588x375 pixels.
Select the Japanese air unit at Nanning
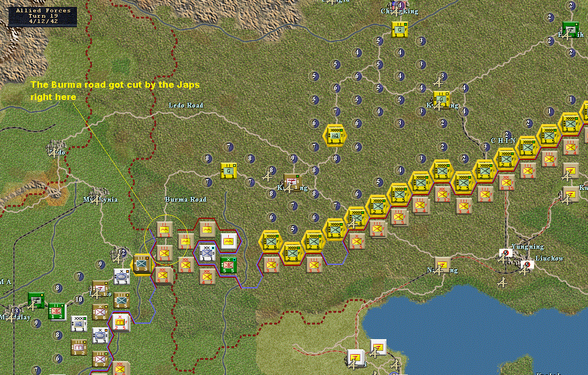point(443,265)
